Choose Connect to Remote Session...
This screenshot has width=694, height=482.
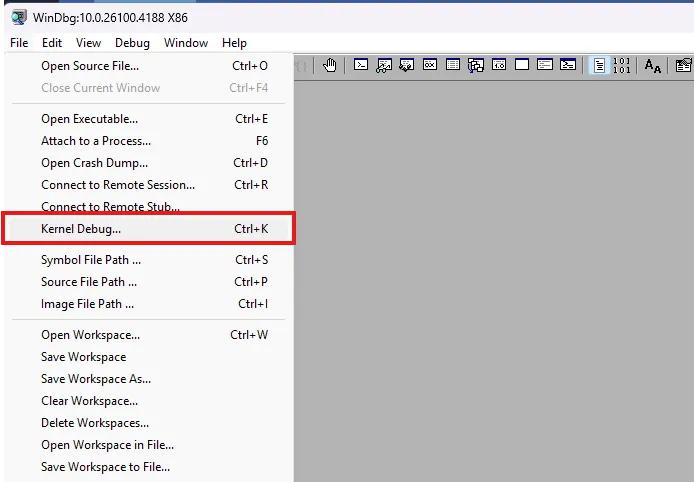149,185
